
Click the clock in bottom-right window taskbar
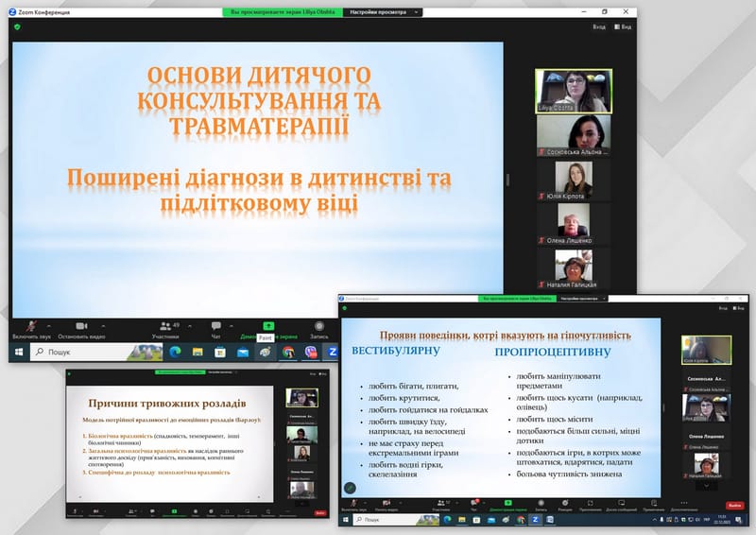coord(722,520)
